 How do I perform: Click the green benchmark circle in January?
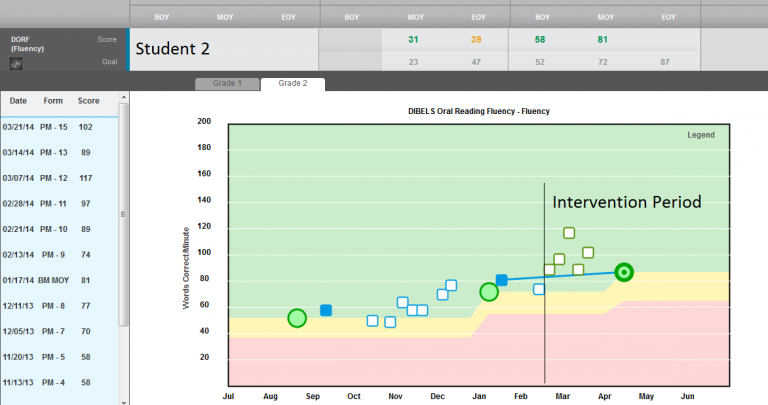pos(489,292)
